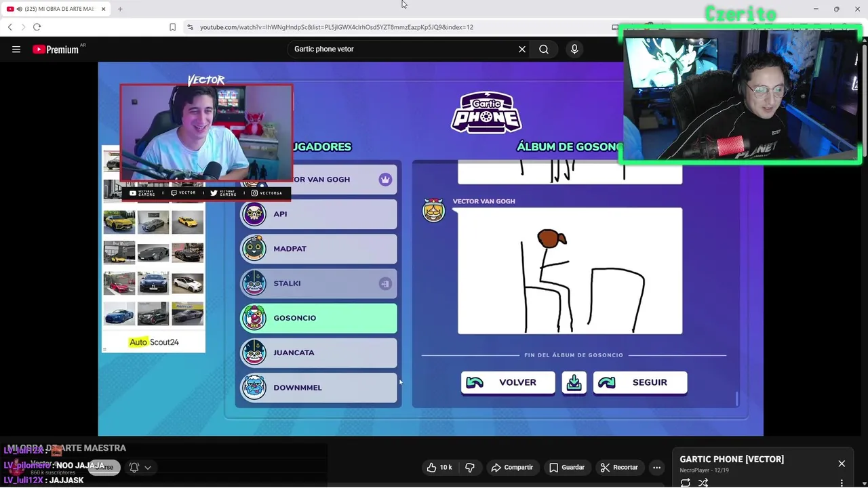Click Guardar to save the video

(x=567, y=467)
